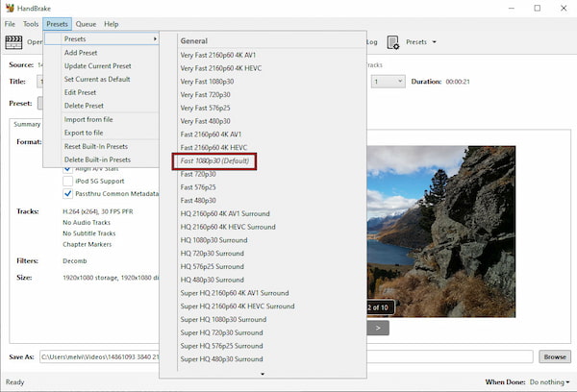The width and height of the screenshot is (577, 392).
Task: Click the 'Decomb' filters value
Action: click(75, 261)
